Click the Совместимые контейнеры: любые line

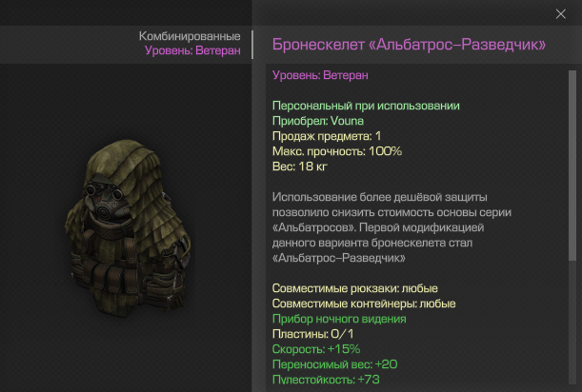click(x=364, y=304)
